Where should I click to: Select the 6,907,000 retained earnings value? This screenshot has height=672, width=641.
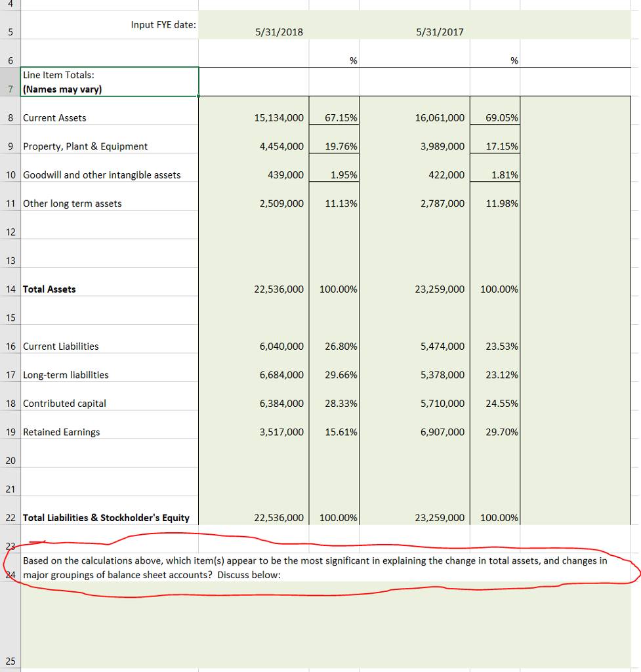pos(415,425)
